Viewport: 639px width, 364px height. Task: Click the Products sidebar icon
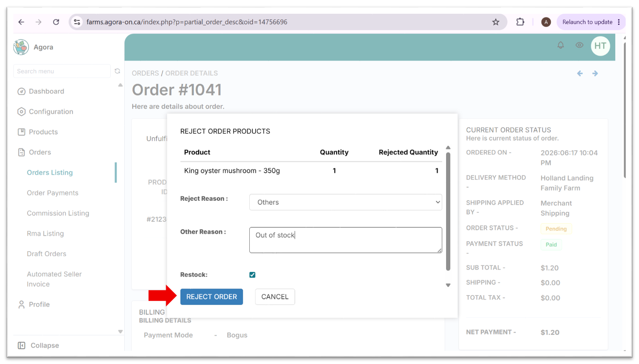click(x=21, y=132)
